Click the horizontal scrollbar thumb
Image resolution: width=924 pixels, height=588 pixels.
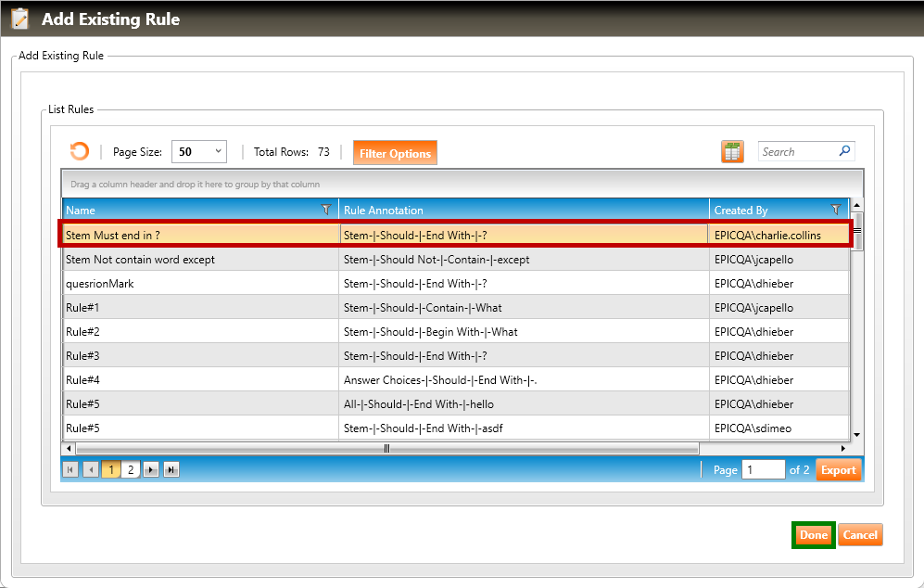click(386, 449)
